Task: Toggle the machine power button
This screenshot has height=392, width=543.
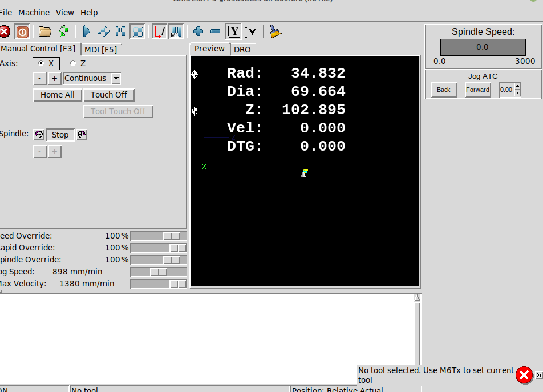Action: click(22, 32)
